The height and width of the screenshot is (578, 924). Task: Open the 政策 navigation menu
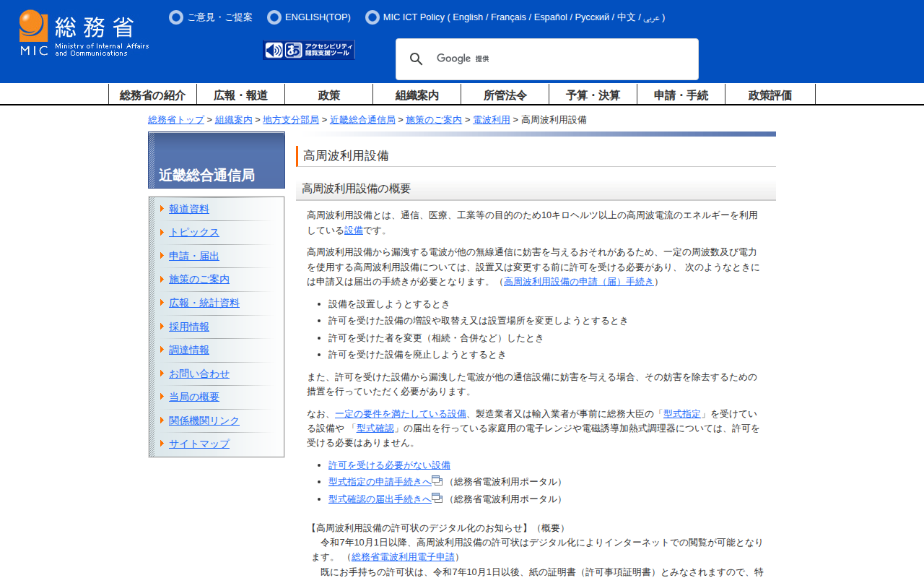tap(328, 95)
